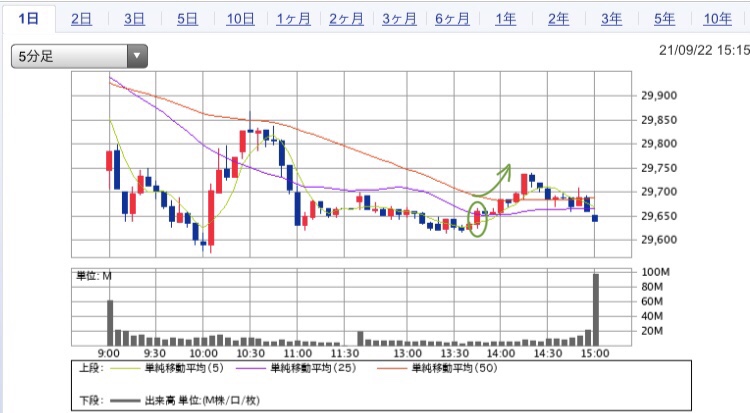
Task: Show the 6ヶ月 chart period
Action: coord(452,19)
